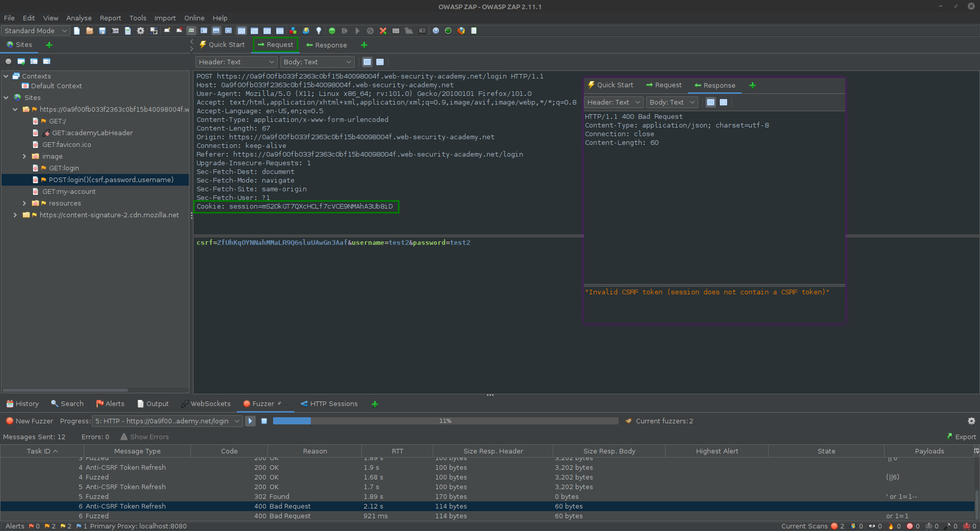Image resolution: width=980 pixels, height=531 pixels.
Task: Click the Continue blue arrow icon on the toolbar
Action: coord(357,31)
